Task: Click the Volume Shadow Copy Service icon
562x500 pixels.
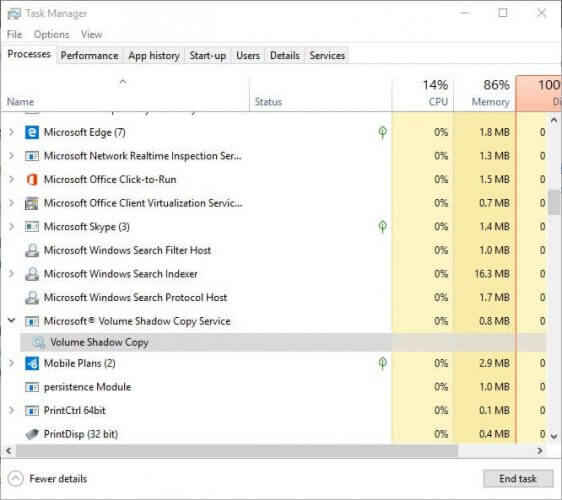Action: click(x=32, y=321)
